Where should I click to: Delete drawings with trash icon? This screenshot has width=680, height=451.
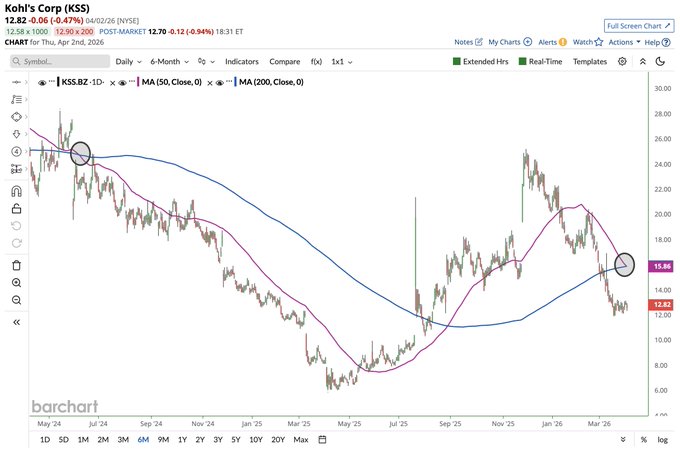[x=16, y=265]
